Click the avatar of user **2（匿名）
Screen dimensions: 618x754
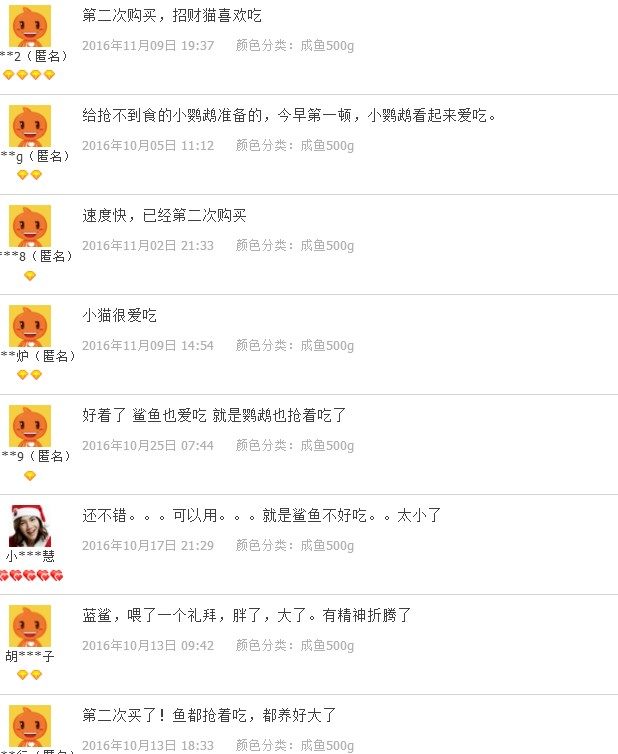coord(30,26)
